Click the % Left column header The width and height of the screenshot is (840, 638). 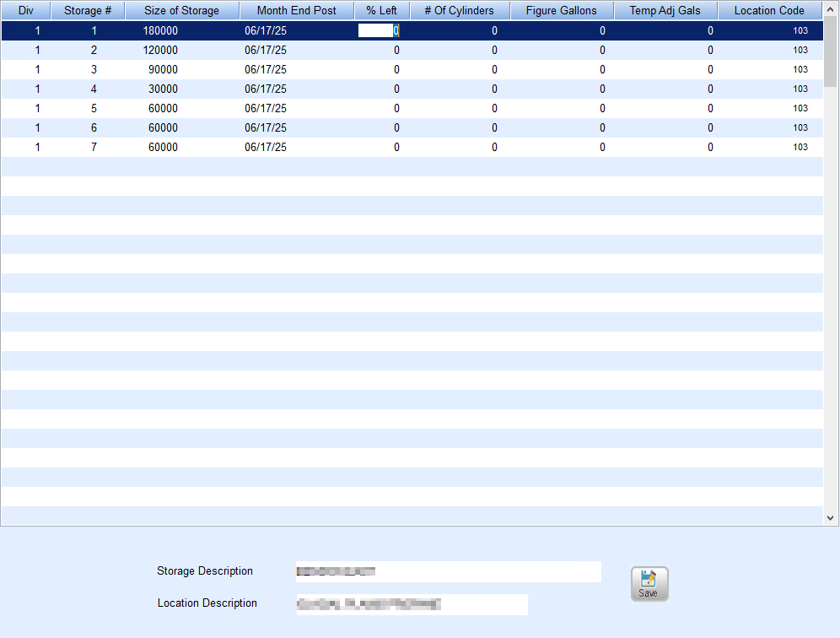click(381, 11)
